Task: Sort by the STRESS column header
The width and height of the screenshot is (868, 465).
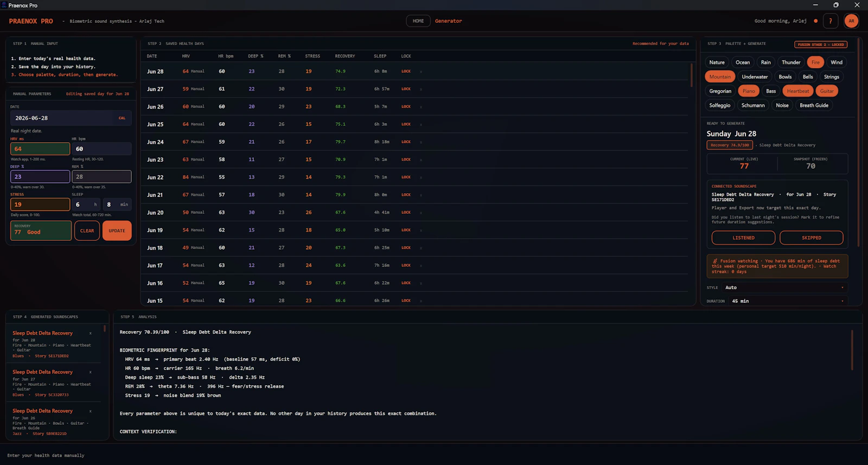Action: [x=312, y=56]
